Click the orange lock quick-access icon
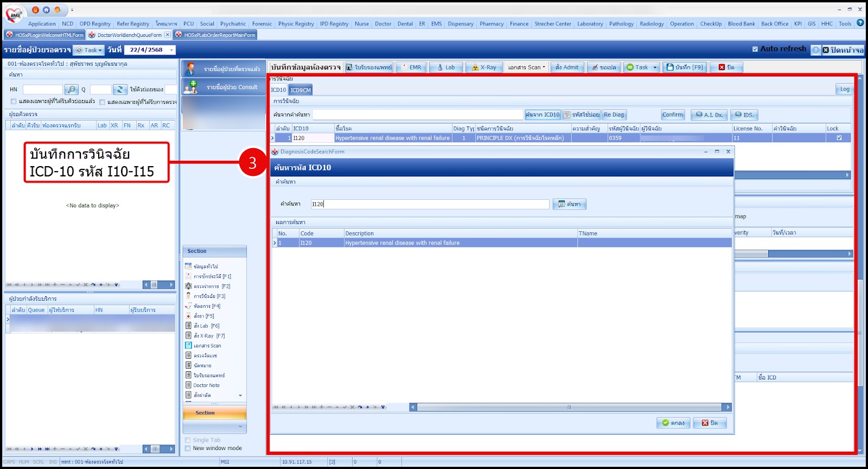The image size is (868, 469). (36, 10)
